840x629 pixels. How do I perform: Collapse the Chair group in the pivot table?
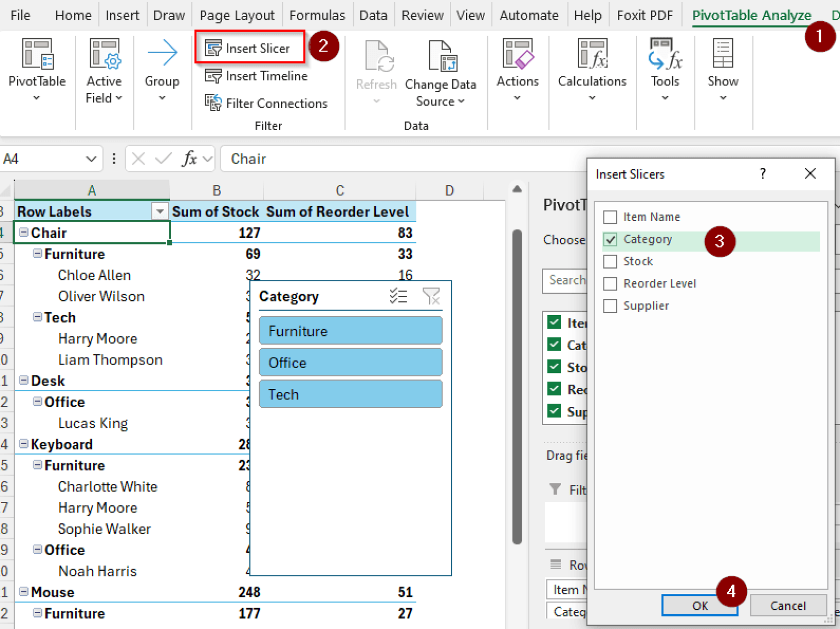coord(23,232)
